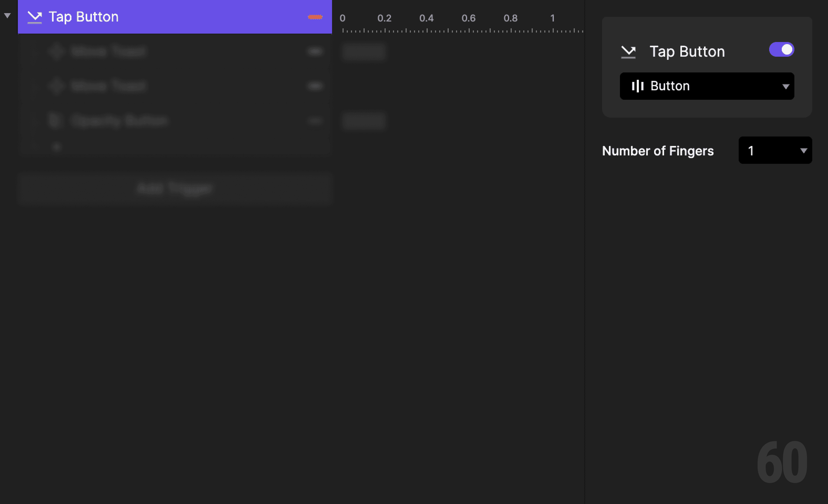Toggle the switch on the first Move Toast row
The image size is (828, 504).
(x=314, y=51)
